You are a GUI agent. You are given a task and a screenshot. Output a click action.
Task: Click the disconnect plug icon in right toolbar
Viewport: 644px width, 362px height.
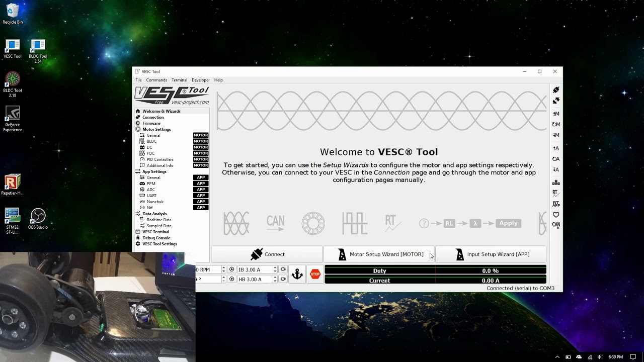click(x=556, y=101)
